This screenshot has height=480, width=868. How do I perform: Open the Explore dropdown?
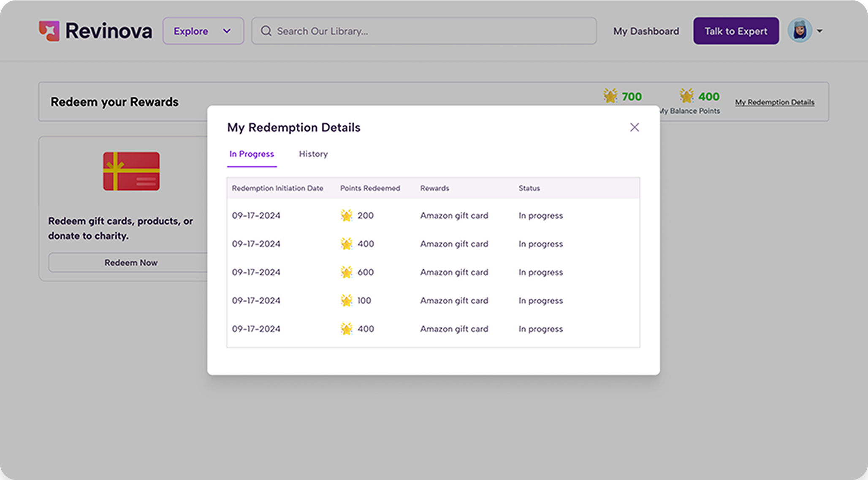203,31
